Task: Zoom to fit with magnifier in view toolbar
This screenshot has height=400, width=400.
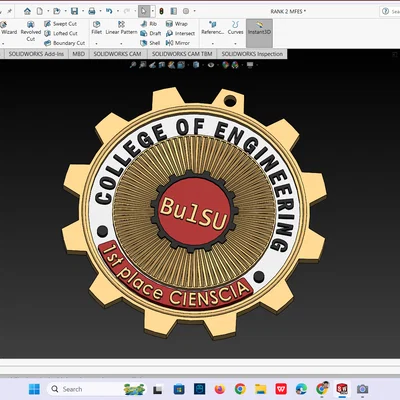Action: pos(133,65)
